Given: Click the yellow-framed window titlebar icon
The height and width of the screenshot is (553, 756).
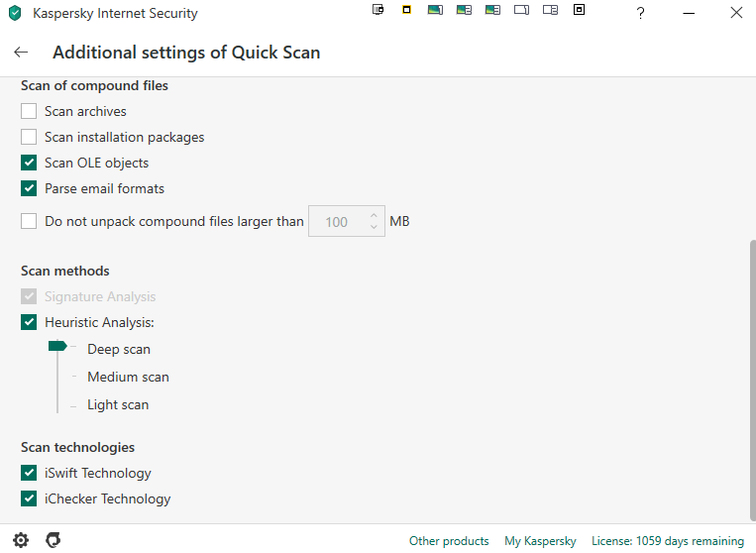Looking at the screenshot, I should point(406,10).
